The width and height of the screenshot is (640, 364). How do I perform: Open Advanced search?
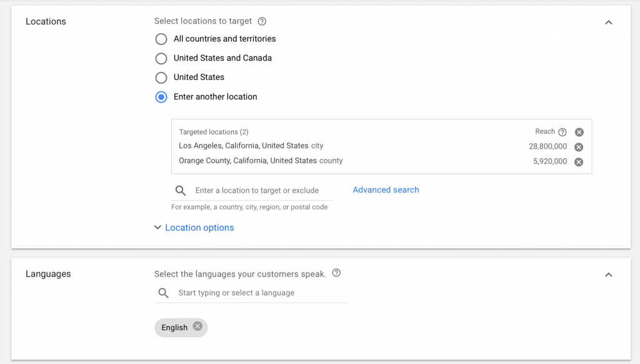[386, 189]
